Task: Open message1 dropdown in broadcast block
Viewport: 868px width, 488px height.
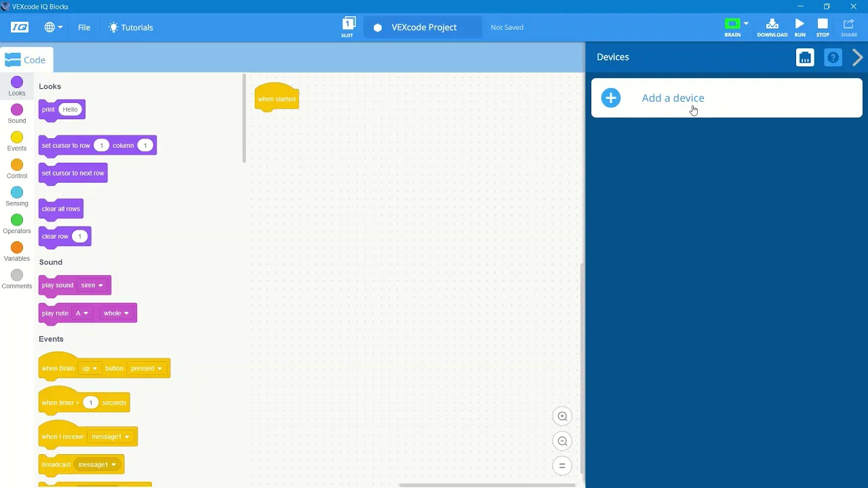Action: pos(96,465)
